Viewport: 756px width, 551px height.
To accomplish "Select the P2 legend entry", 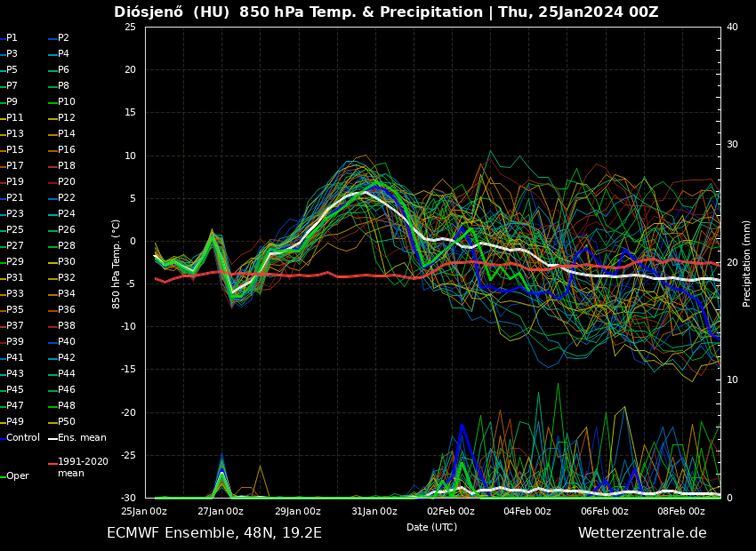I will click(63, 38).
